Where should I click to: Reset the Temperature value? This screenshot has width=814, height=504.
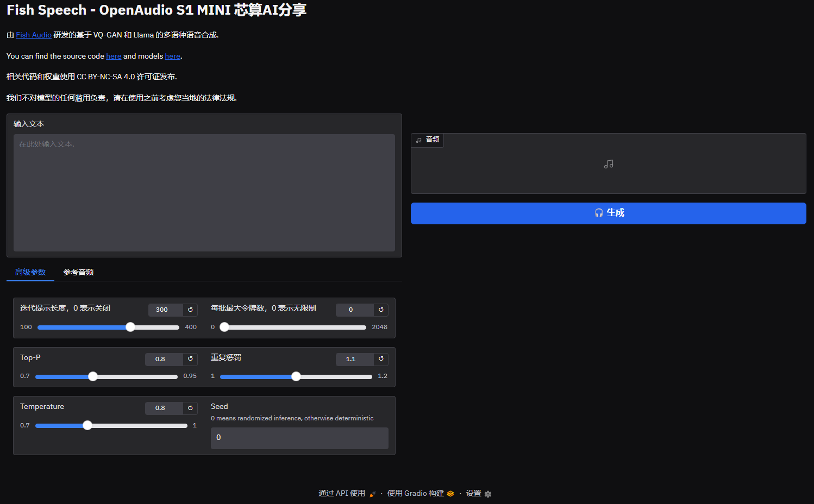tap(190, 408)
